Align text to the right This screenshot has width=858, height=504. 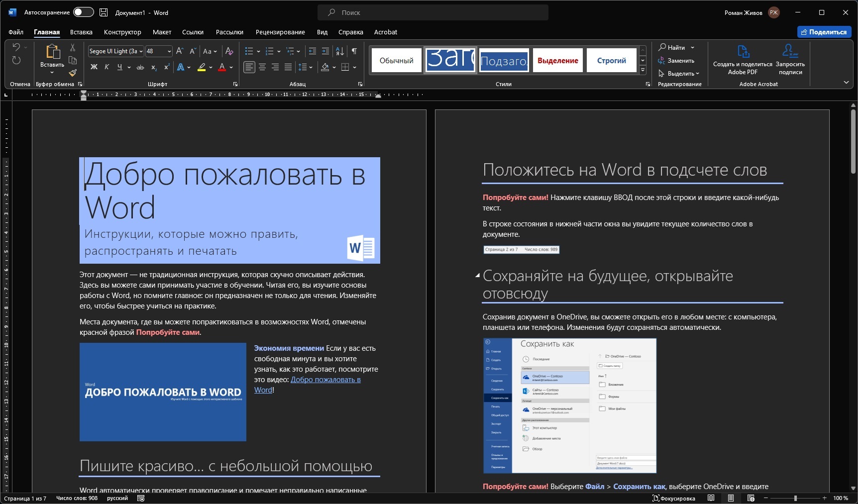(275, 67)
